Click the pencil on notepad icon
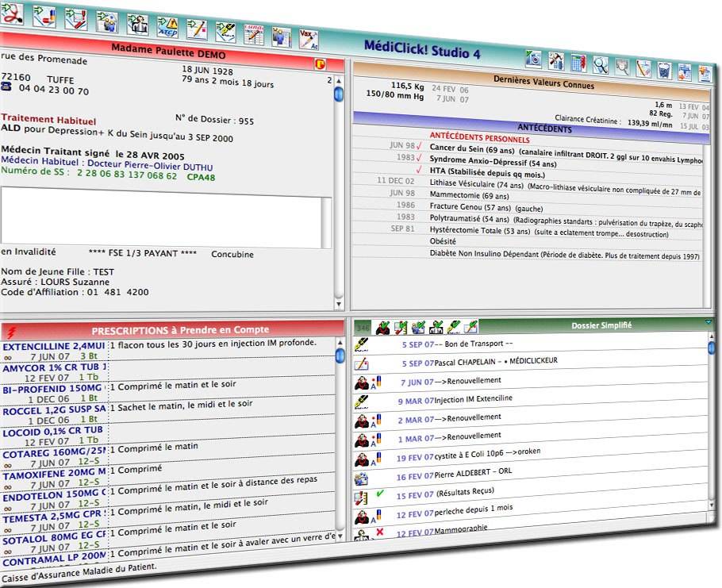This screenshot has height=588, width=722. point(643,69)
